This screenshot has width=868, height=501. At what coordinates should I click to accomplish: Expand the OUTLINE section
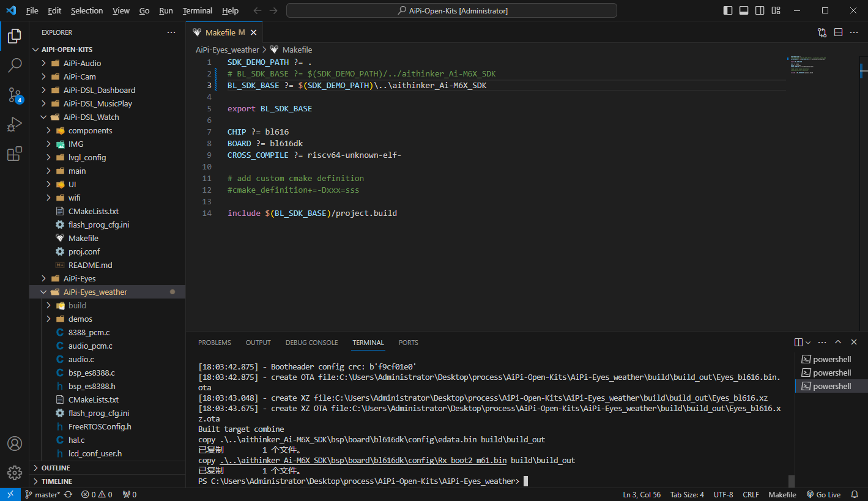click(x=107, y=468)
